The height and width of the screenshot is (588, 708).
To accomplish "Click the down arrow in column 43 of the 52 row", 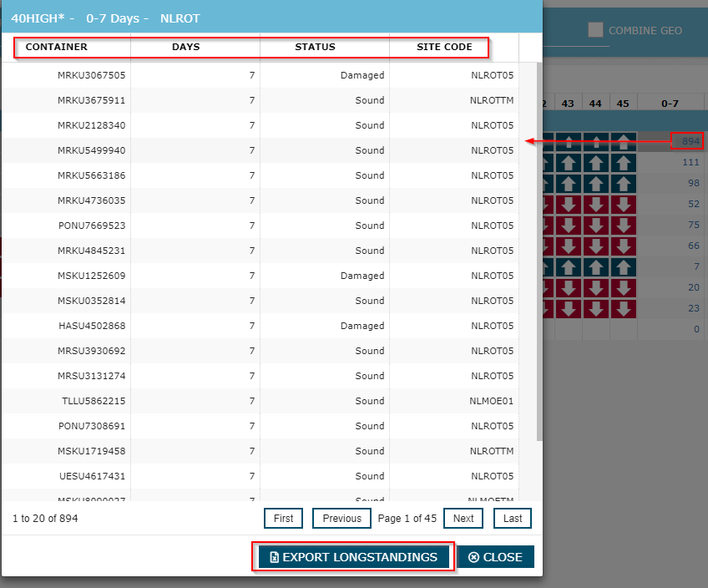I will point(569,204).
